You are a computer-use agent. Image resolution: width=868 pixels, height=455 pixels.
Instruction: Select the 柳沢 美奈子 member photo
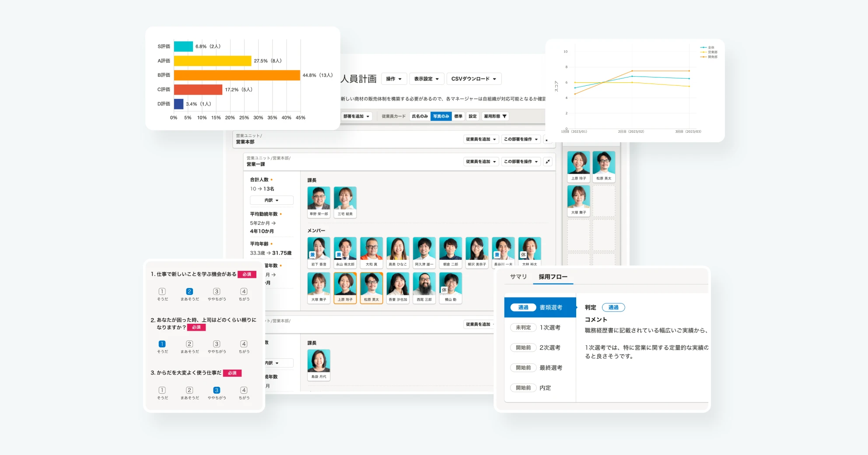[x=477, y=252]
